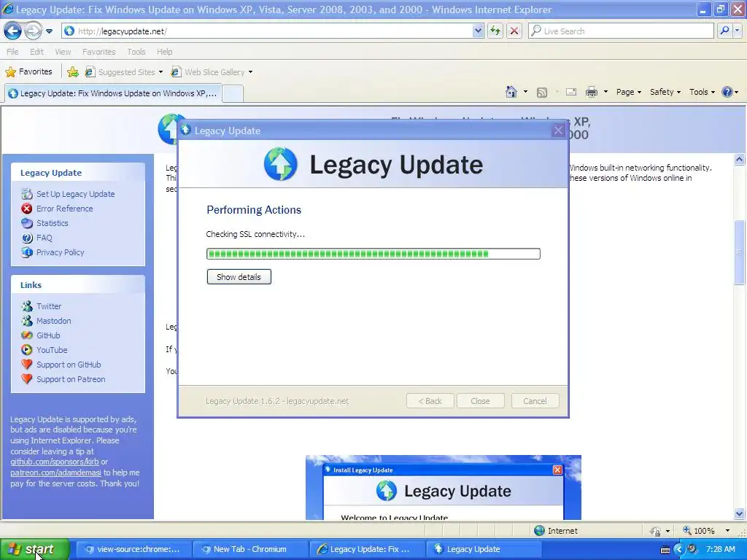Click the YouTube media player icon
This screenshot has width=747, height=560.
[27, 350]
